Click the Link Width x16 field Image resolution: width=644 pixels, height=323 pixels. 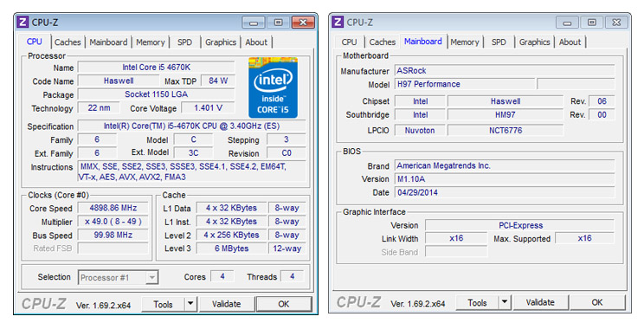click(x=456, y=238)
